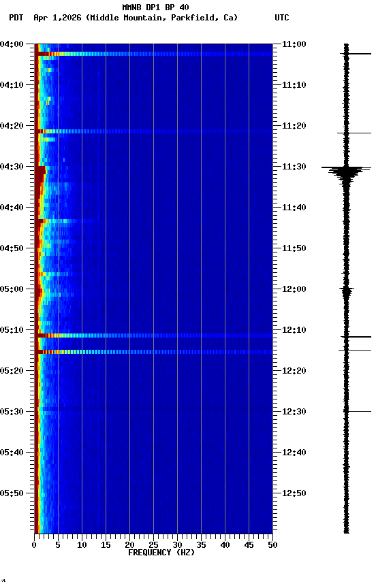This screenshot has height=588, width=376.
Task: Click the 50 Hz frequency tick label
Action: (x=272, y=545)
